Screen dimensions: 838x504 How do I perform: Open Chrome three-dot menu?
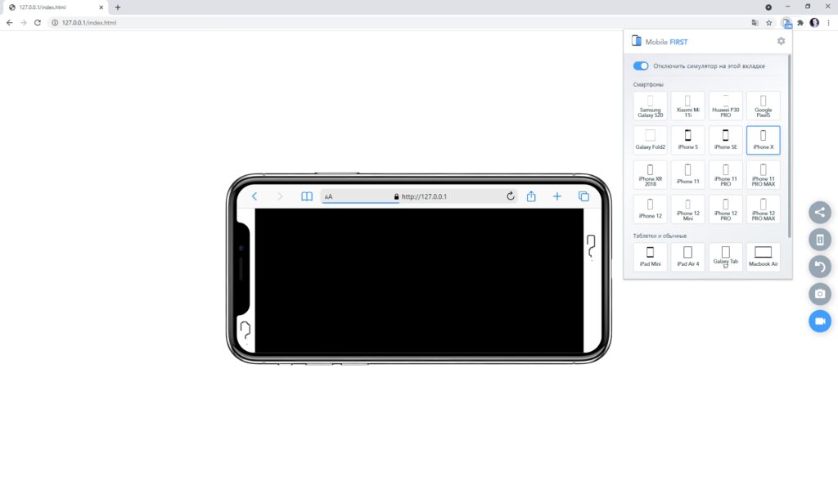pos(828,23)
